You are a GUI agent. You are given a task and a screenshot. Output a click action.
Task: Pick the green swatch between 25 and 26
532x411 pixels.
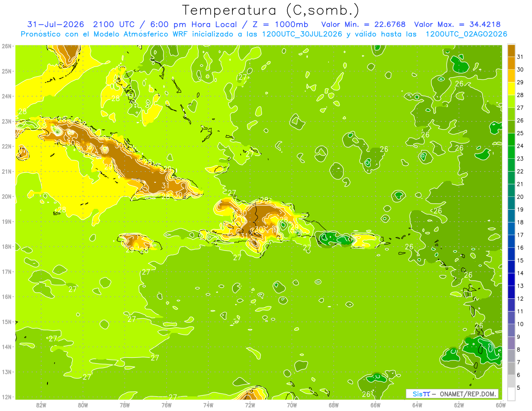click(x=511, y=127)
